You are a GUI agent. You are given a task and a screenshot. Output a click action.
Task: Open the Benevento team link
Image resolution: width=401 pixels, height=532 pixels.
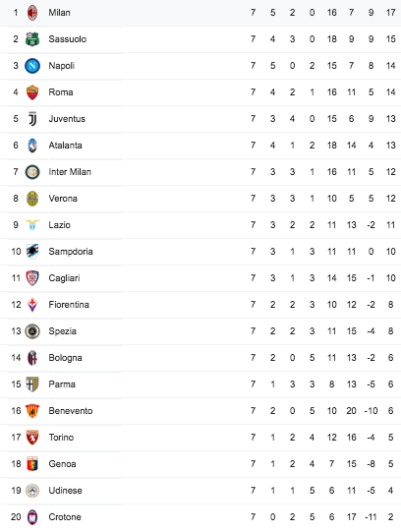coord(71,411)
